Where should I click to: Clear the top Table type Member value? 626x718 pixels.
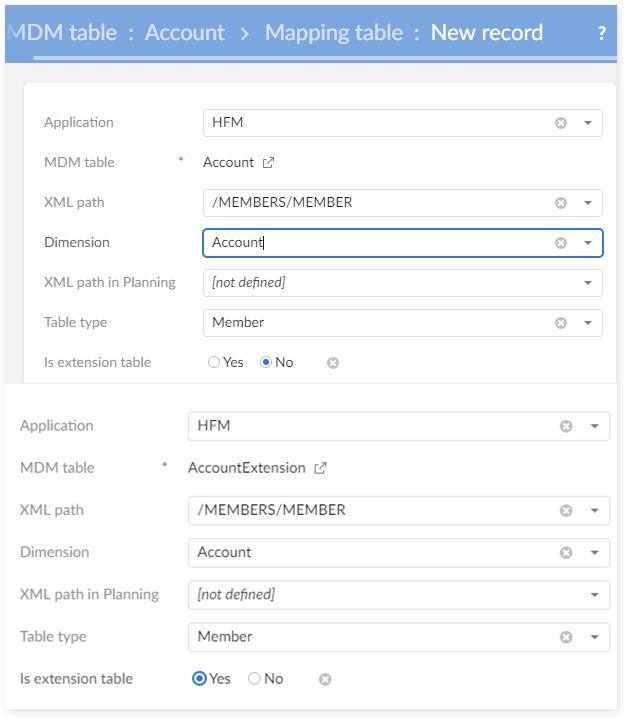tap(561, 323)
